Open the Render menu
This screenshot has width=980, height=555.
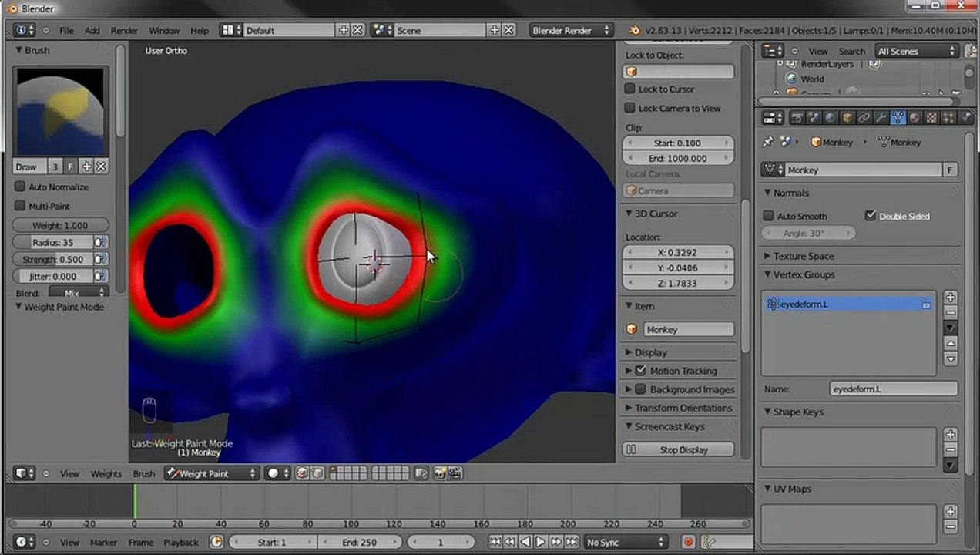click(x=124, y=30)
